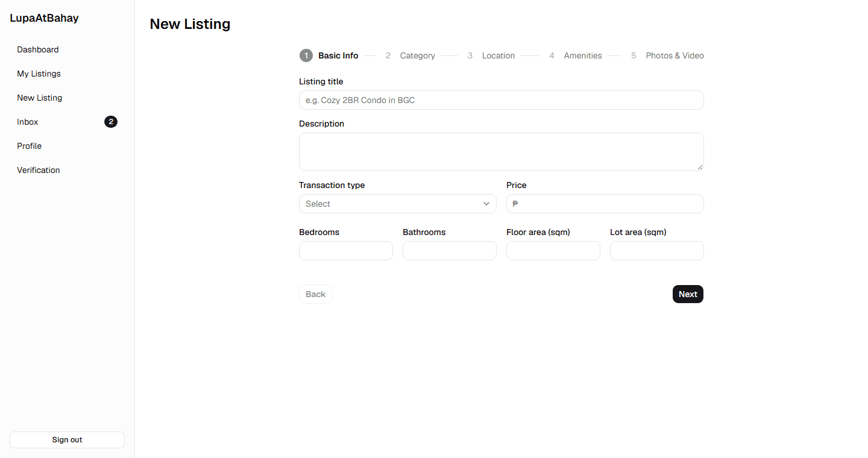Click the Floor area (sqm) label
This screenshot has width=868, height=458.
click(538, 232)
